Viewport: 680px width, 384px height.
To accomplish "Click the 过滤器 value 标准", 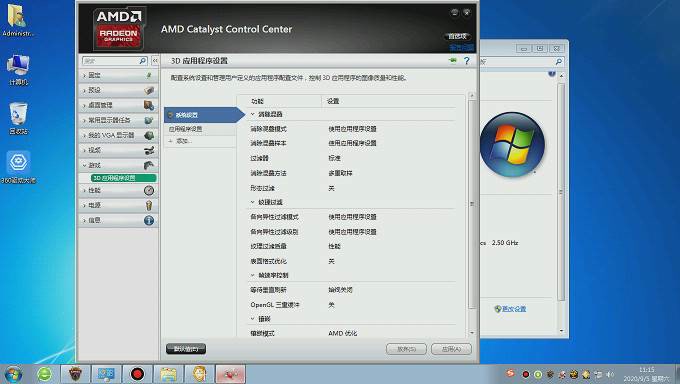I will (x=334, y=158).
